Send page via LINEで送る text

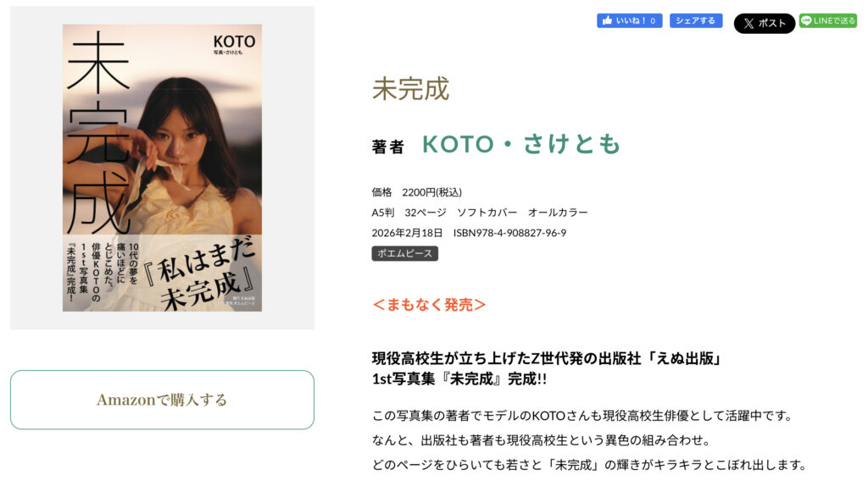click(x=834, y=20)
